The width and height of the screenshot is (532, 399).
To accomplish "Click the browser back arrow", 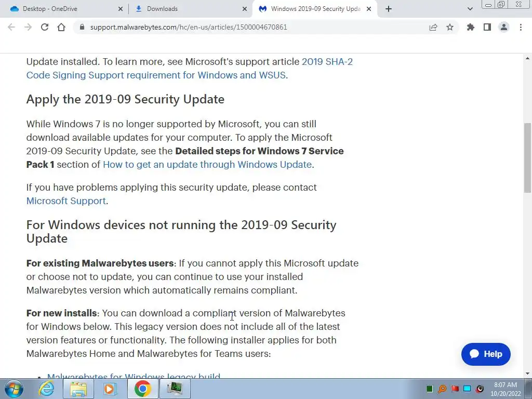I will click(11, 27).
